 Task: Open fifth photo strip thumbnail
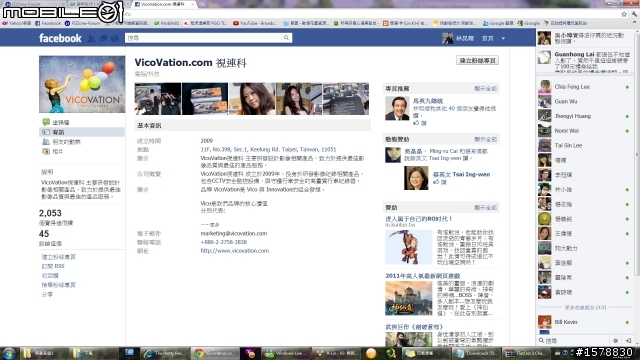(346, 99)
